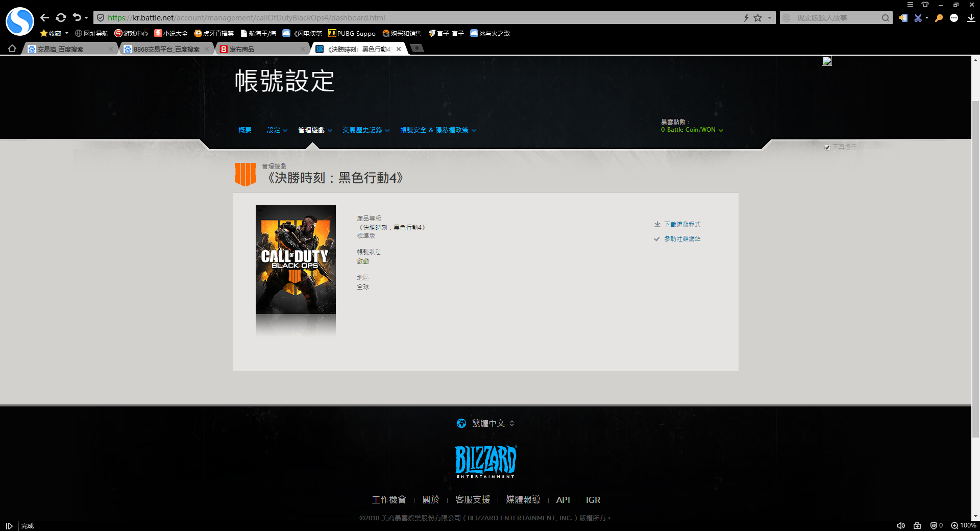
Task: Refresh the current page
Action: (61, 18)
